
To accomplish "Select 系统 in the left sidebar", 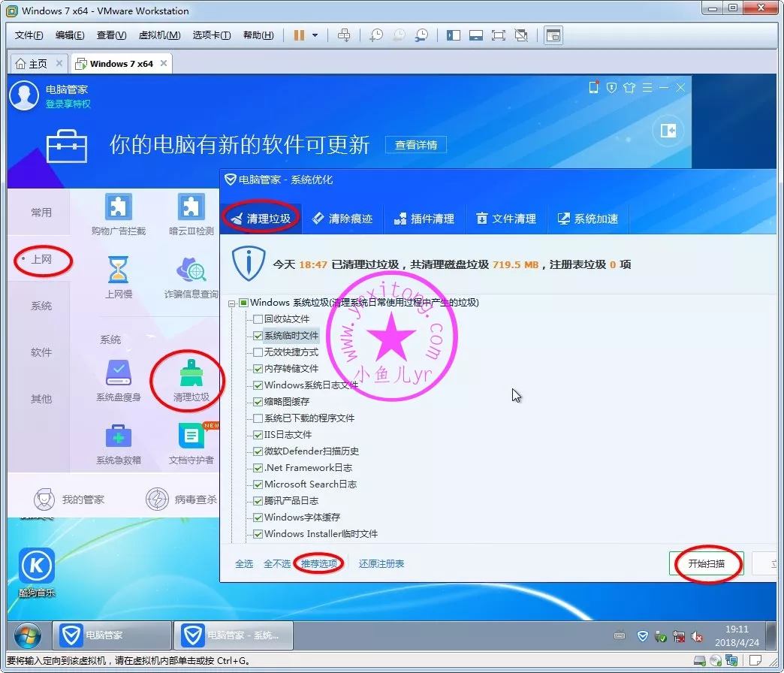I will pos(41,306).
